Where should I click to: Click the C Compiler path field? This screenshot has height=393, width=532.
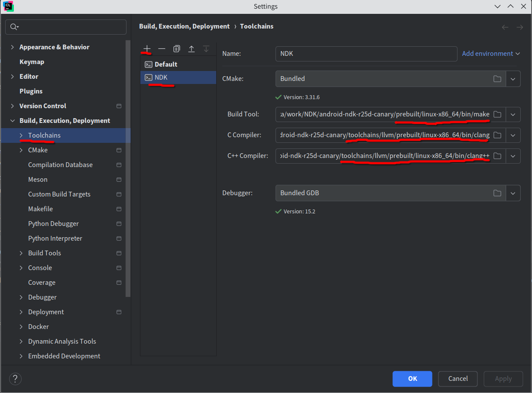click(383, 135)
